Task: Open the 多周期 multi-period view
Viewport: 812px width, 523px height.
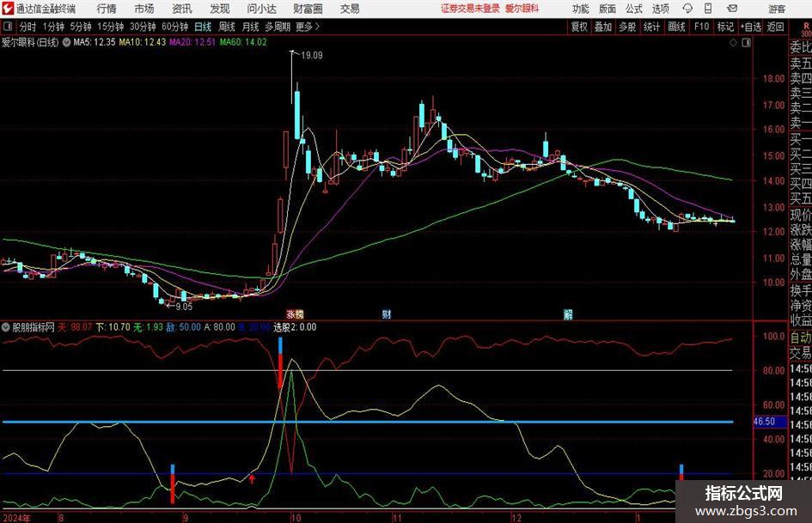Action: click(x=278, y=27)
